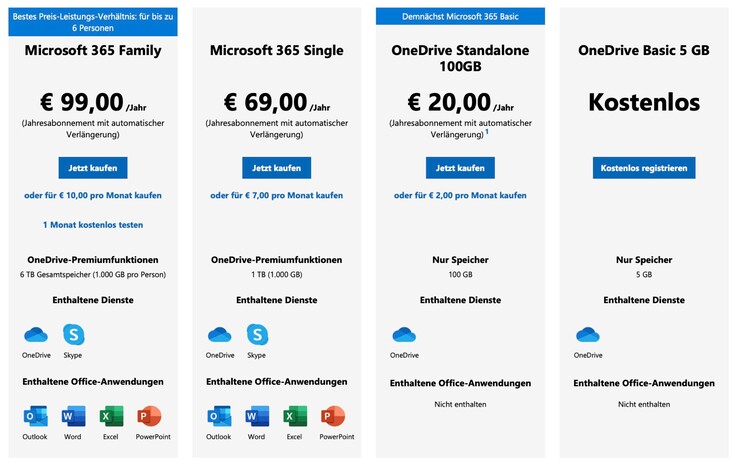This screenshot has width=738, height=467.
Task: Click the OneDrive icon under OneDrive Standalone 100GB
Action: 404,334
